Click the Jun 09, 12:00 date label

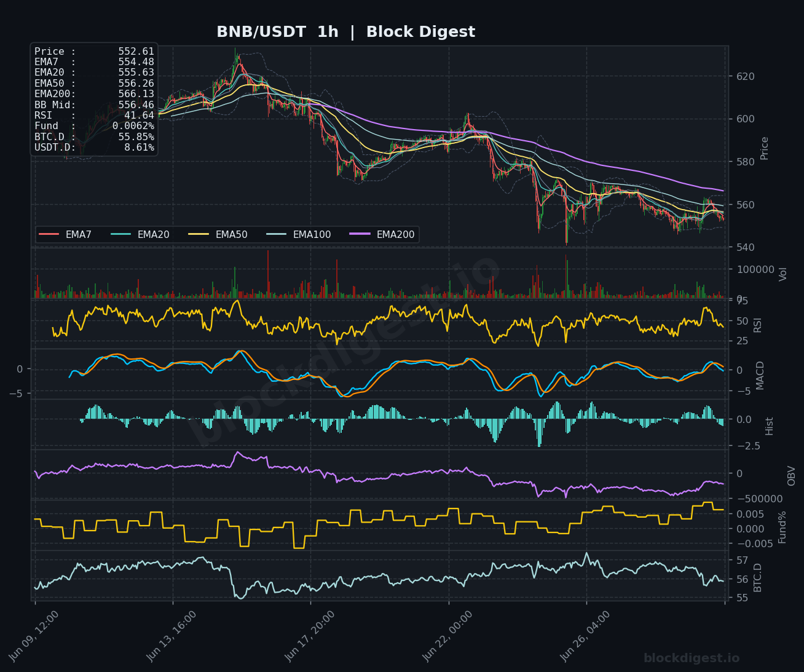[x=34, y=636]
